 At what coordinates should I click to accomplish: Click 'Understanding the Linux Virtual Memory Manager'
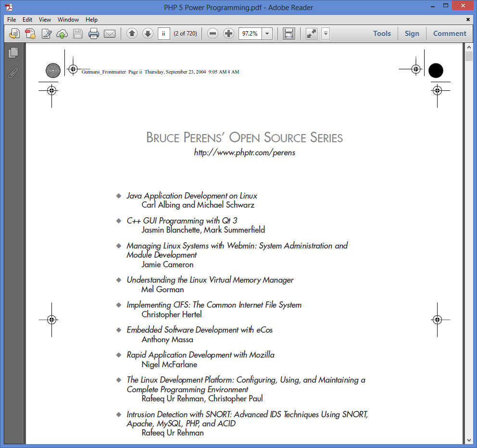tap(210, 280)
